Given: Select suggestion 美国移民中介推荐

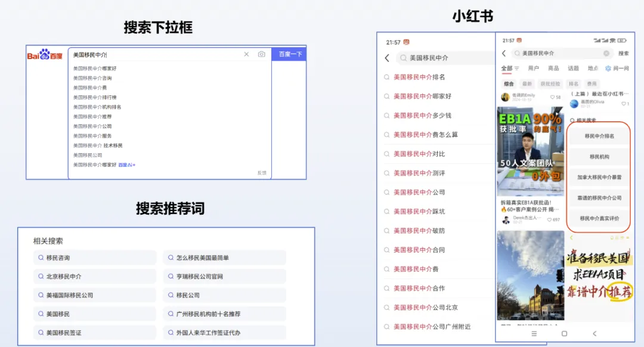Looking at the screenshot, I should 92,117.
